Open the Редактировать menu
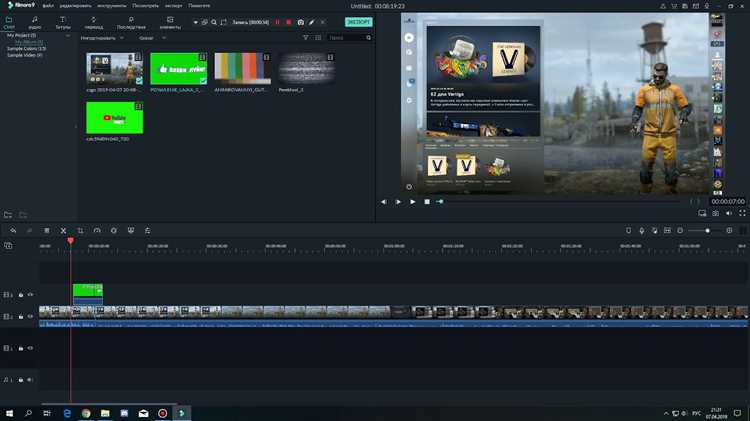Image resolution: width=750 pixels, height=421 pixels. pyautogui.click(x=76, y=6)
